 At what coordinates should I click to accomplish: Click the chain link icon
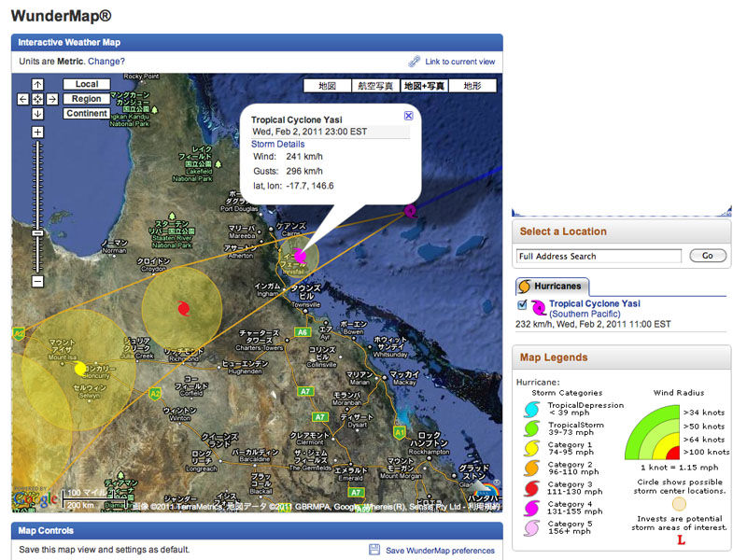(x=414, y=62)
